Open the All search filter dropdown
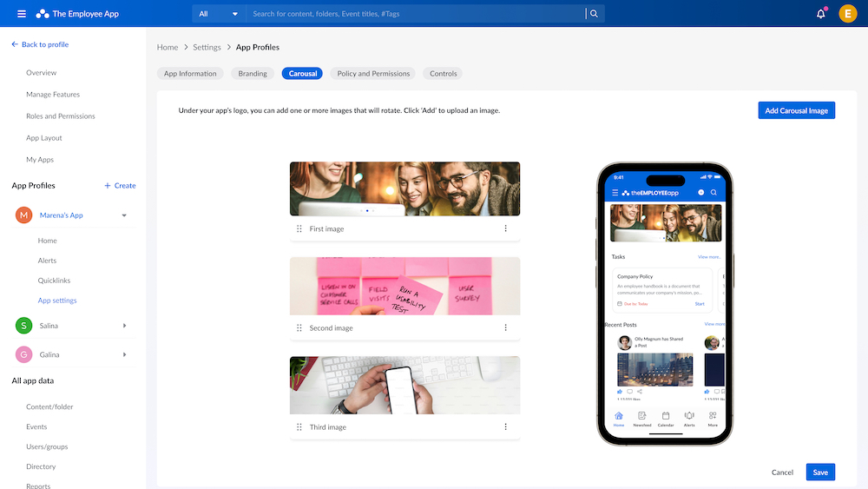The height and width of the screenshot is (489, 868). (219, 14)
